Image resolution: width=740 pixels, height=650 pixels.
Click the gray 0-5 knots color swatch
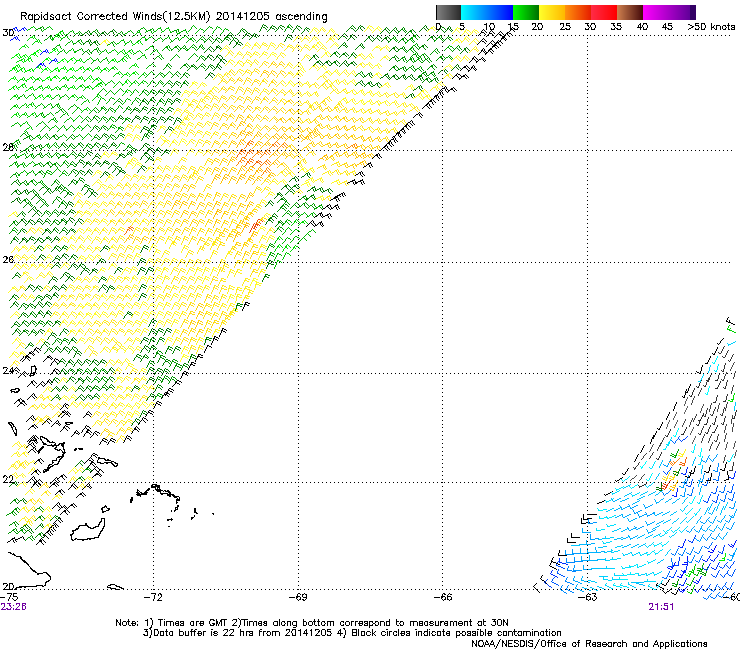(x=448, y=12)
